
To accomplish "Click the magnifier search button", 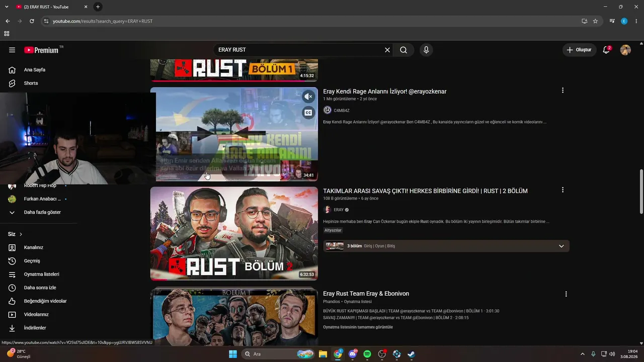I will tap(404, 50).
